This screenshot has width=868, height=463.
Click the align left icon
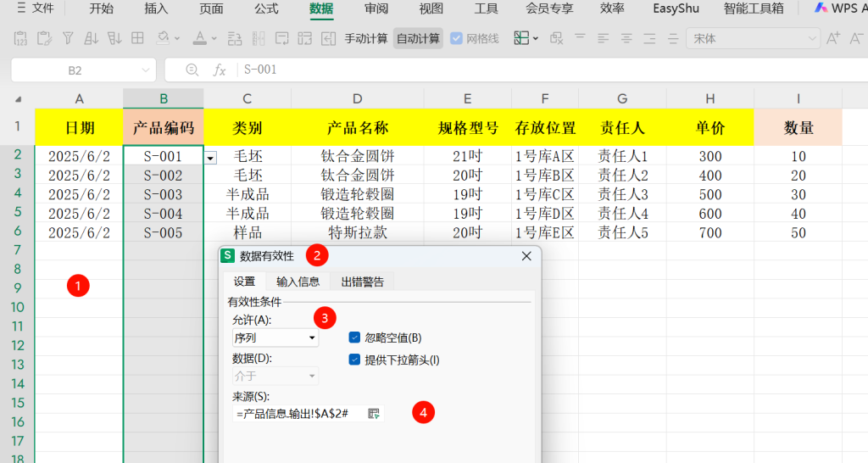(603, 38)
